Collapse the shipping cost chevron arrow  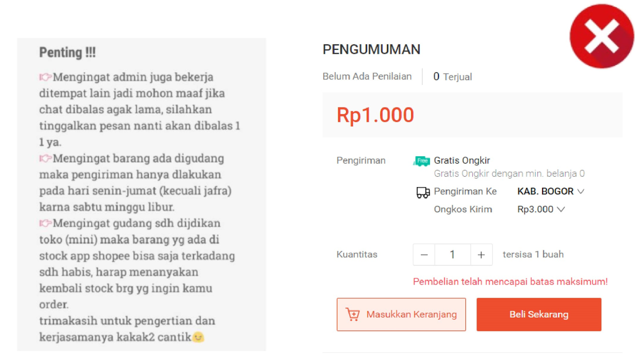tap(561, 209)
